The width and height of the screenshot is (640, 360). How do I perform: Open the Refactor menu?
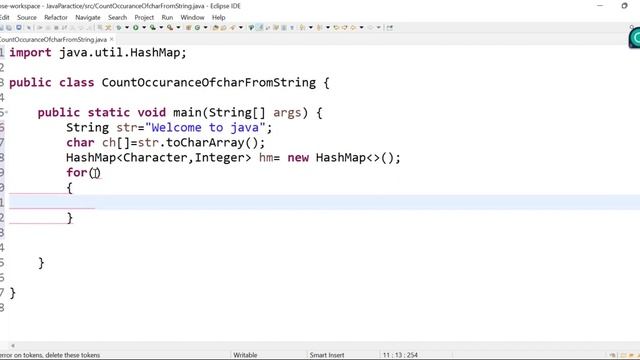tap(56, 18)
